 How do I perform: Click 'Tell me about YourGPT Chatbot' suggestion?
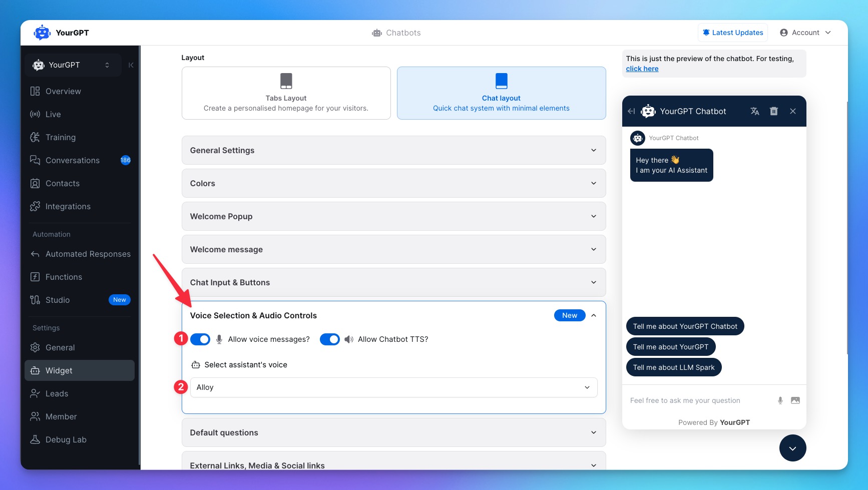tap(685, 326)
